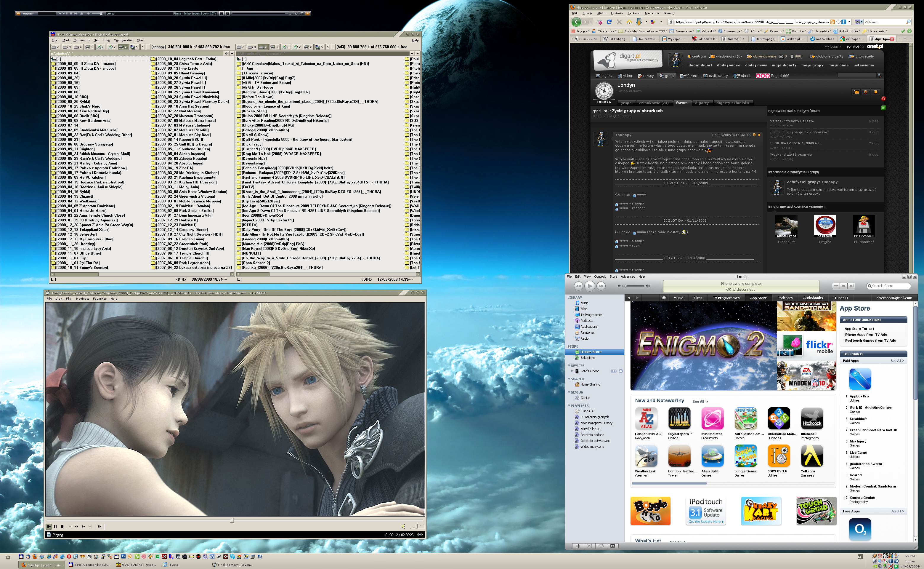Launch Opera from the quick launch bar
The height and width of the screenshot is (569, 924).
[x=69, y=557]
